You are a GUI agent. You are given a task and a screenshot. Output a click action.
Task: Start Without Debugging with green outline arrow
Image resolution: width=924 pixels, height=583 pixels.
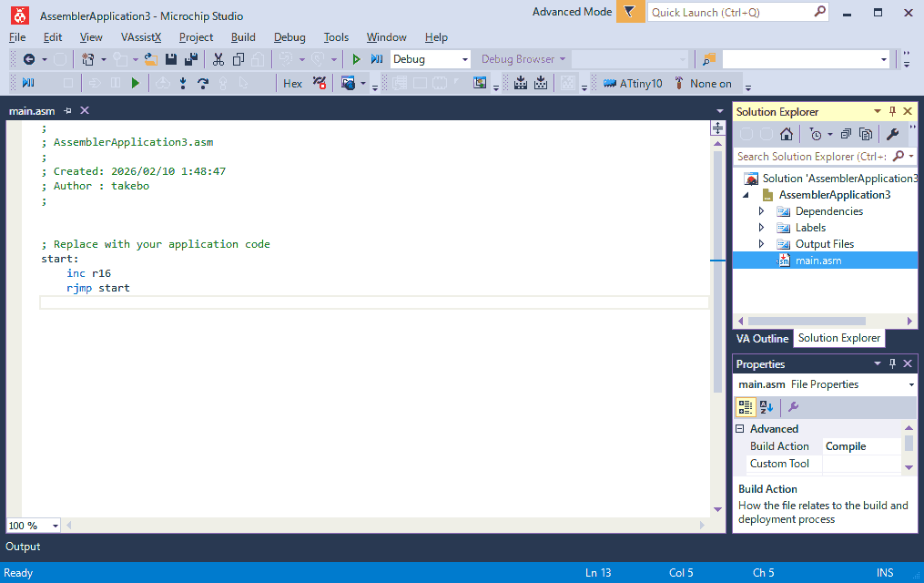tap(356, 59)
